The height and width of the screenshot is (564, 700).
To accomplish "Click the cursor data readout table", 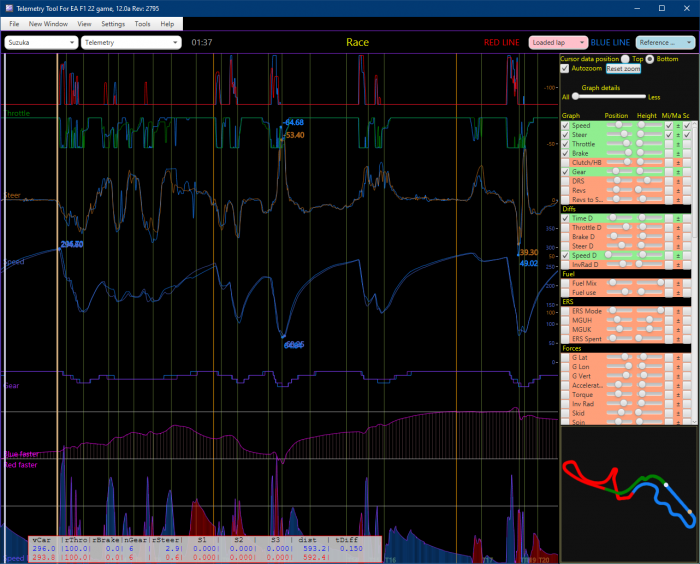I will (205, 549).
